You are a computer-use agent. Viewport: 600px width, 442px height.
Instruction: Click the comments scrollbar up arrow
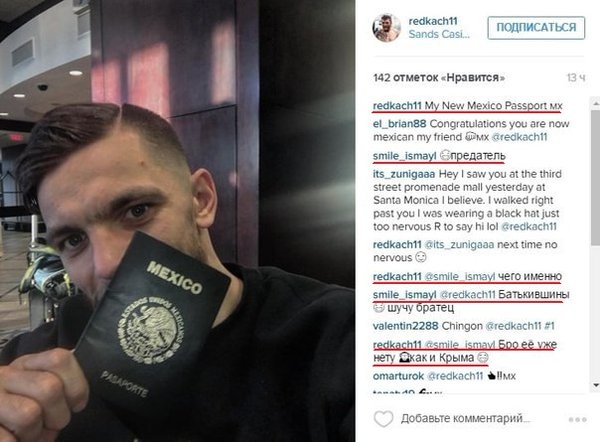coord(595,103)
